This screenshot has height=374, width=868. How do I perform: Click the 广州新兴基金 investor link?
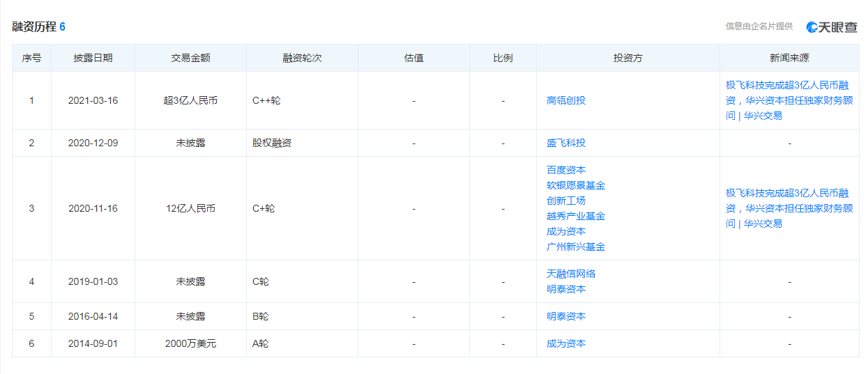[x=576, y=247]
